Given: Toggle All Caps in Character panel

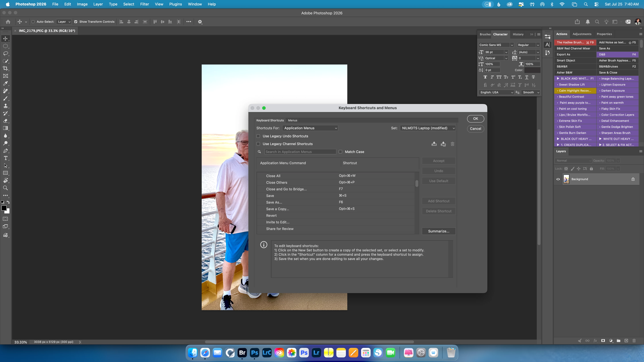Looking at the screenshot, I should click(499, 77).
